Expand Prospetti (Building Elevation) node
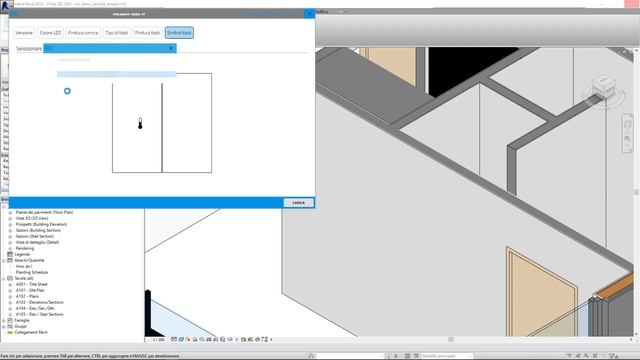The height and width of the screenshot is (360, 640). pyautogui.click(x=10, y=224)
